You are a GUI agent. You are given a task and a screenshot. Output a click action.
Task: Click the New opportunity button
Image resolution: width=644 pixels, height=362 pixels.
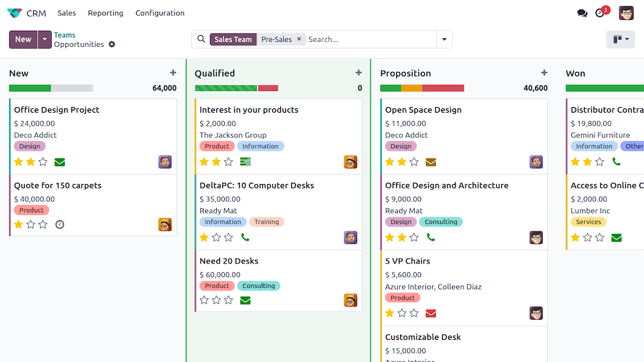pyautogui.click(x=23, y=39)
